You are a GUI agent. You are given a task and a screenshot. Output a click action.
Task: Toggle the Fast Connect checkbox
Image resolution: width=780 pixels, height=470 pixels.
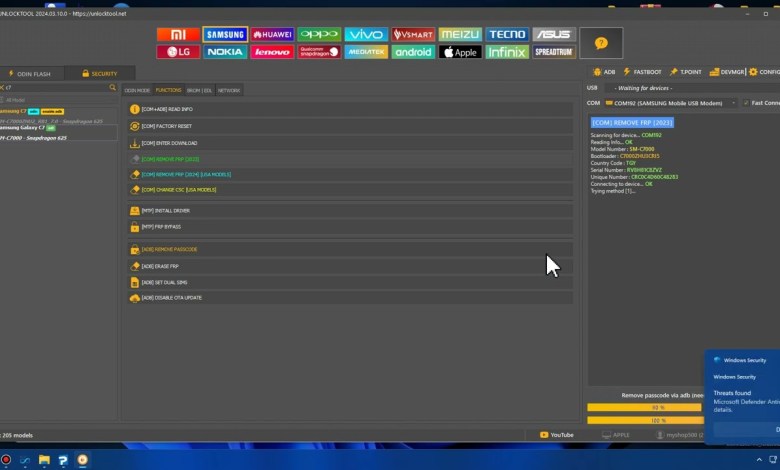pyautogui.click(x=745, y=103)
